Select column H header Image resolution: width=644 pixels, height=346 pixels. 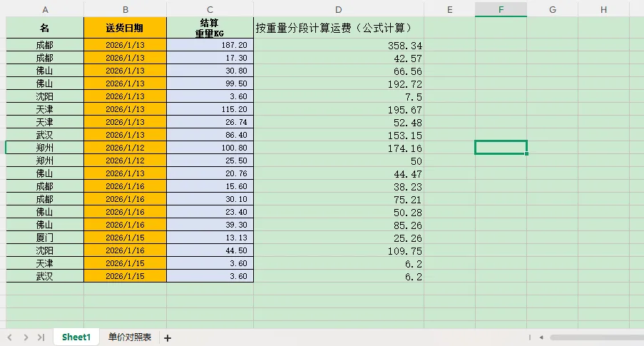pyautogui.click(x=604, y=9)
